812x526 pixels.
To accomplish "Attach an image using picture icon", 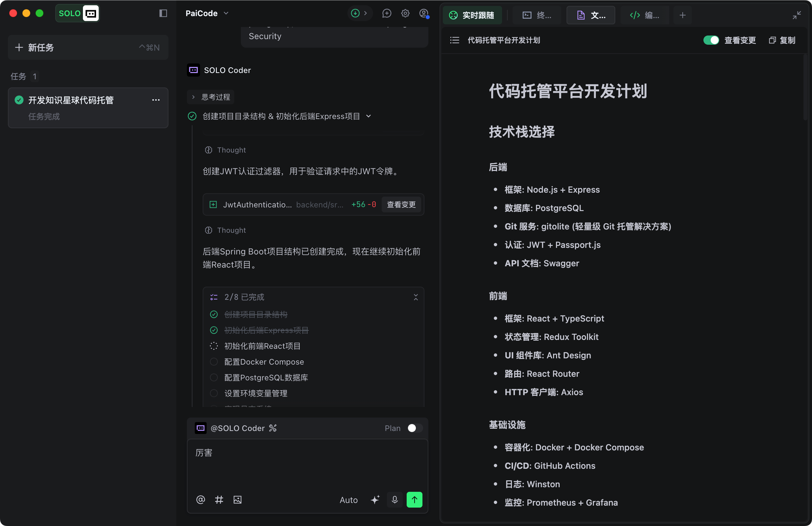I will click(238, 500).
